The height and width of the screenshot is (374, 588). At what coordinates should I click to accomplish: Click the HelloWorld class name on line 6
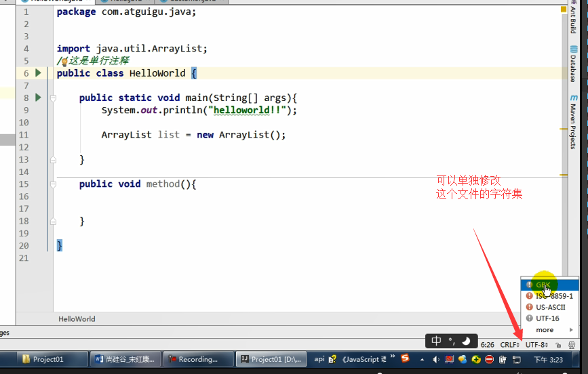[x=157, y=73]
